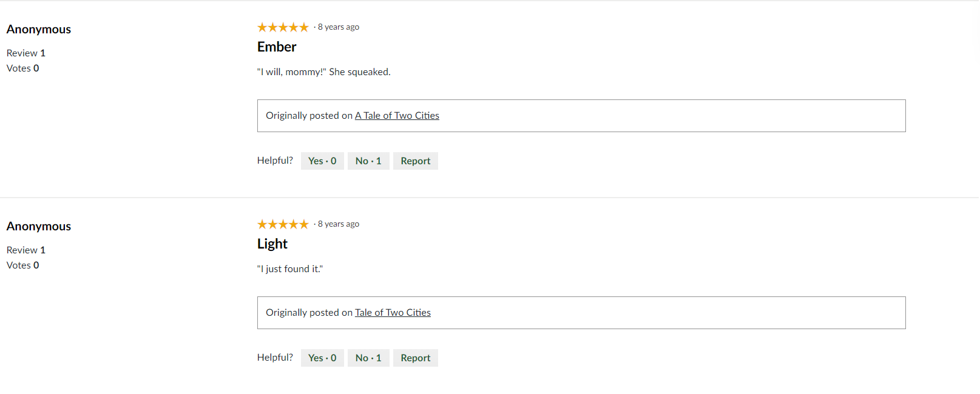
Task: Click the Light review's '8 years ago' timestamp
Action: point(339,224)
